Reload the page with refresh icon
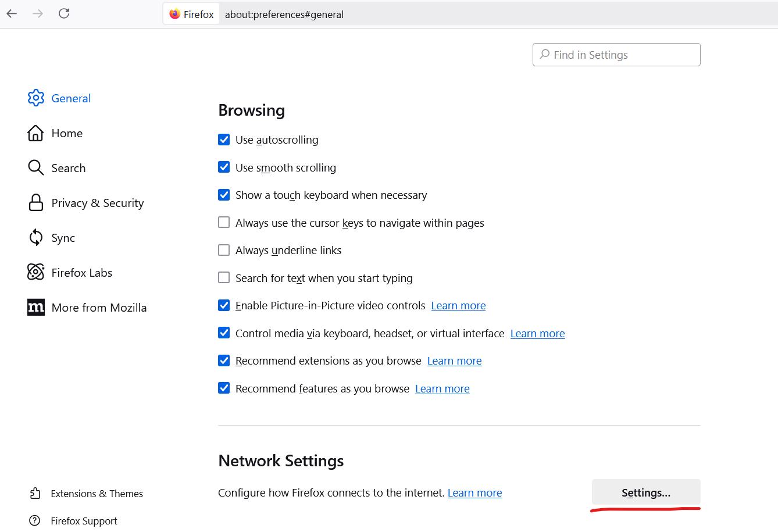Screen dimensions: 778x532 (x=64, y=13)
